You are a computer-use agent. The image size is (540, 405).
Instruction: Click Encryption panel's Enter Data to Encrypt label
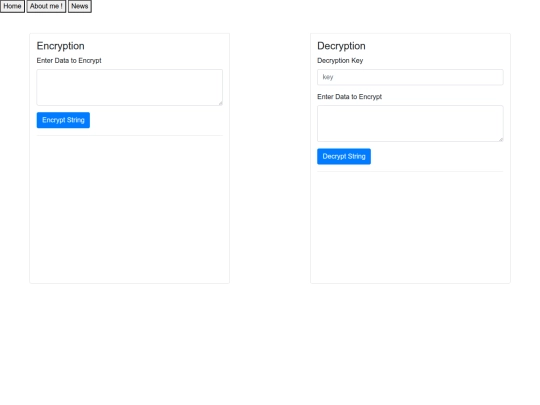click(x=69, y=61)
